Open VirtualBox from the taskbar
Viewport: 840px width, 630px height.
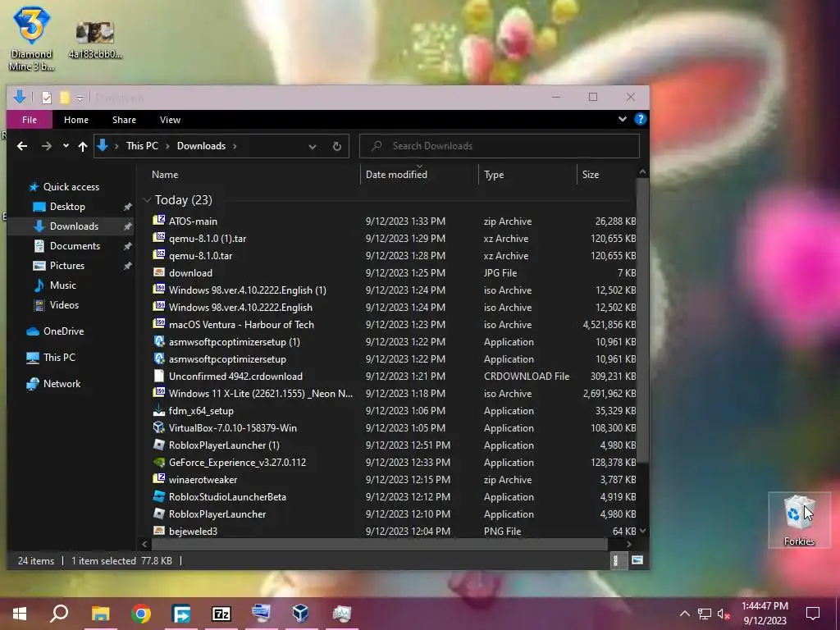pyautogui.click(x=300, y=613)
